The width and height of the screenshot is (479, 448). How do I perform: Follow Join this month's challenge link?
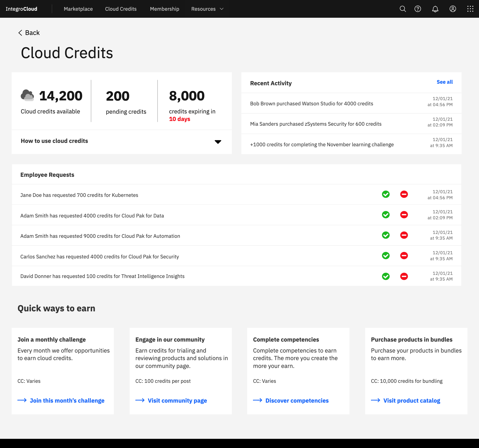[61, 401]
